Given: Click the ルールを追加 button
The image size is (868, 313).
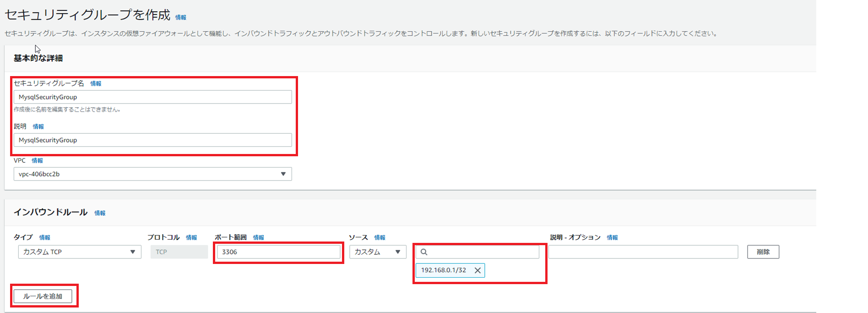Looking at the screenshot, I should tap(43, 296).
